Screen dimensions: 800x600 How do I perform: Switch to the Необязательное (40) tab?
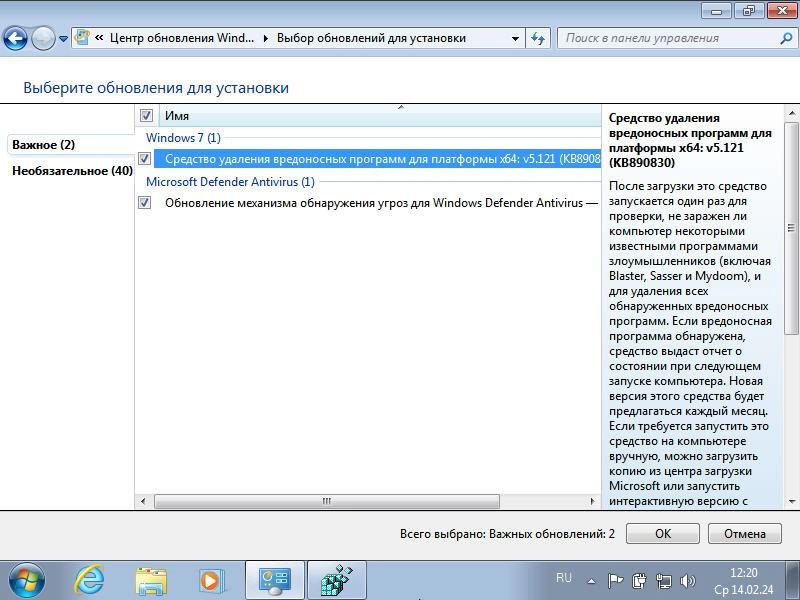pos(72,171)
